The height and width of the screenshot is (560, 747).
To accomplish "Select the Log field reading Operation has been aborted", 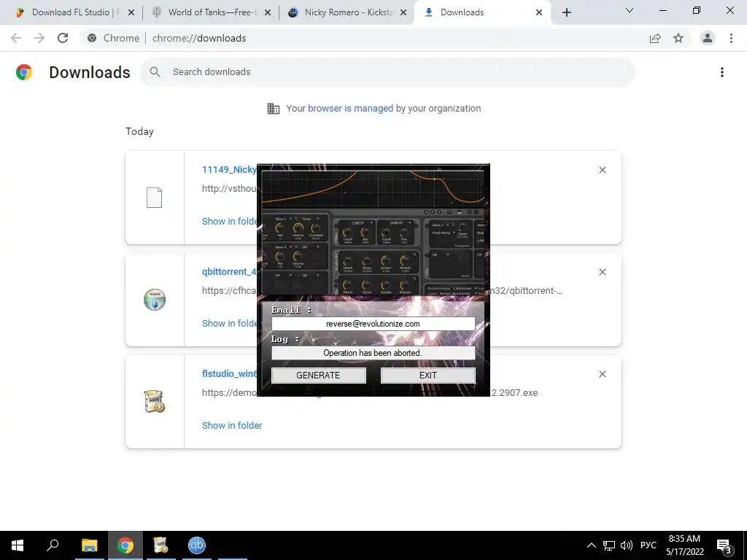I will coord(373,353).
